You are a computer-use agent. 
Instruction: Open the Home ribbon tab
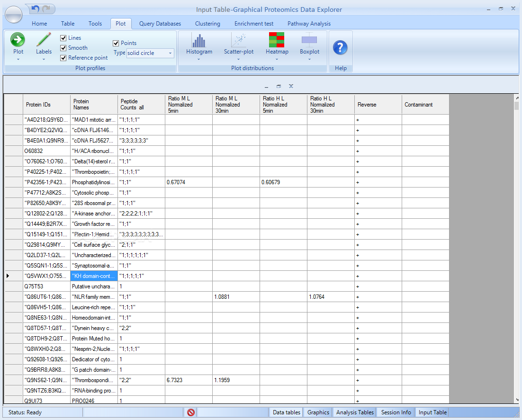click(x=39, y=24)
